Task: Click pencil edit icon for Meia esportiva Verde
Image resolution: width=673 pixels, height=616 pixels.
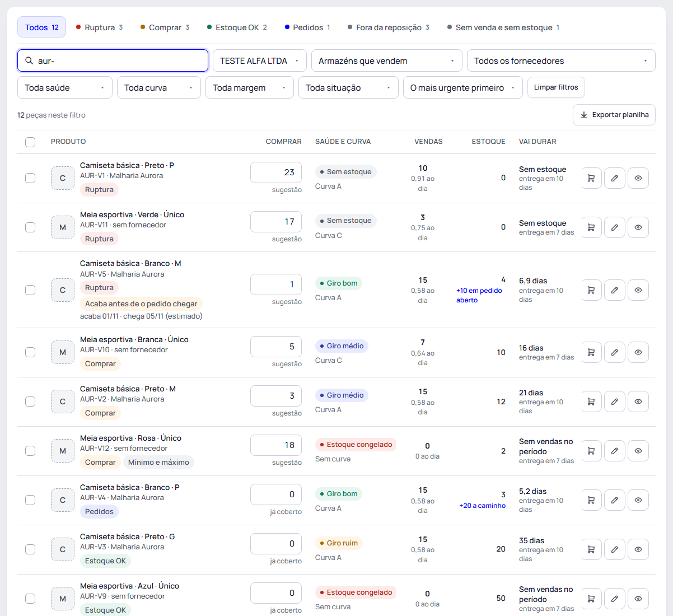Action: 615,227
